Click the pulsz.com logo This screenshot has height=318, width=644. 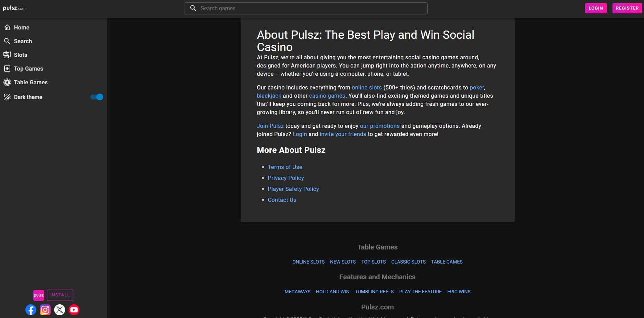click(14, 8)
